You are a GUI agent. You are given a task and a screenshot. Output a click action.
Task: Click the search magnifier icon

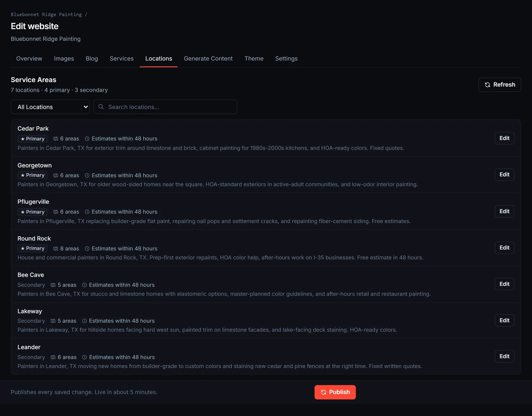(101, 107)
